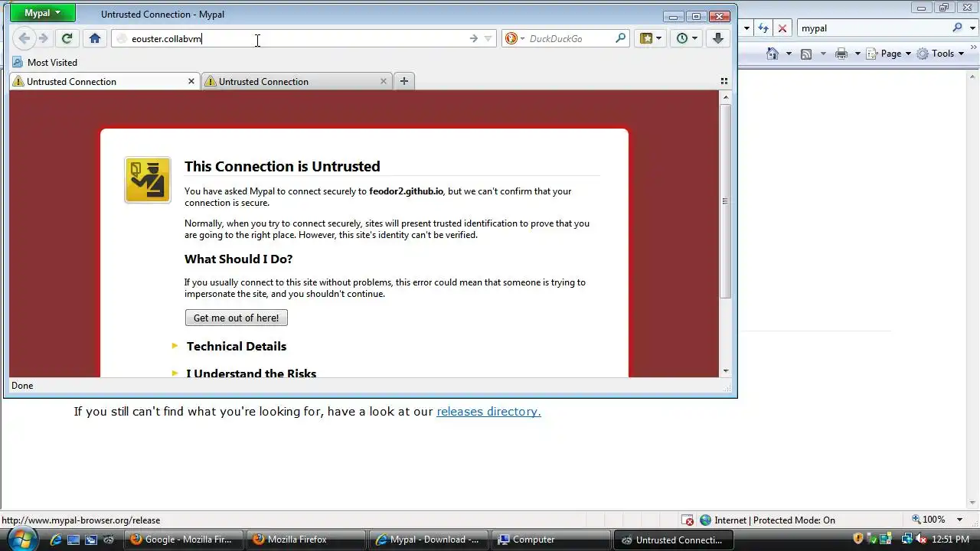This screenshot has width=980, height=551.
Task: Open the Mypal bookmarks menu button
Action: [x=651, y=38]
